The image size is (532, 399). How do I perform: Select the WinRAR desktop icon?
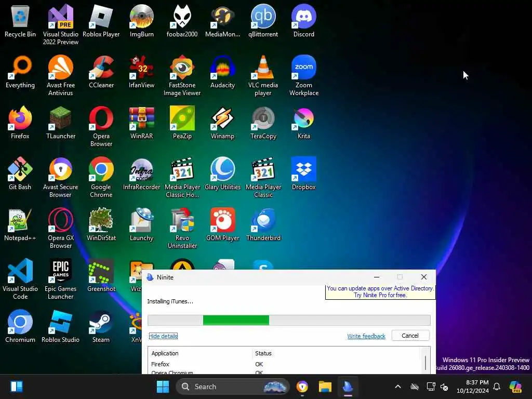(141, 123)
